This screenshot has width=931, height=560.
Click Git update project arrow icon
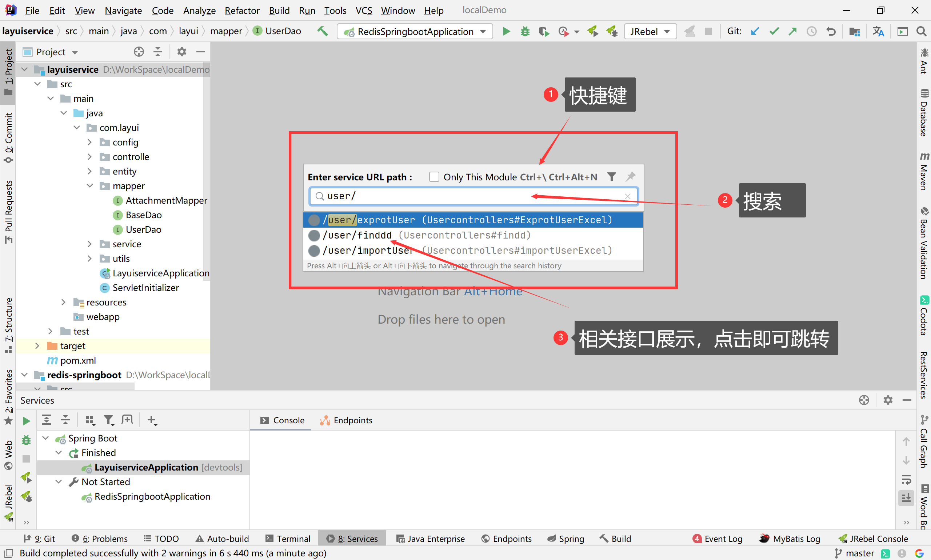[x=755, y=31]
